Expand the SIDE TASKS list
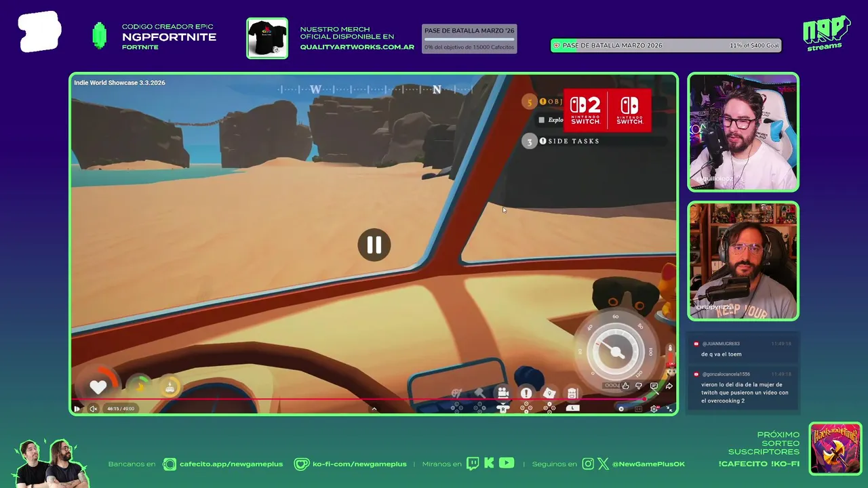The height and width of the screenshot is (488, 868). click(x=573, y=141)
